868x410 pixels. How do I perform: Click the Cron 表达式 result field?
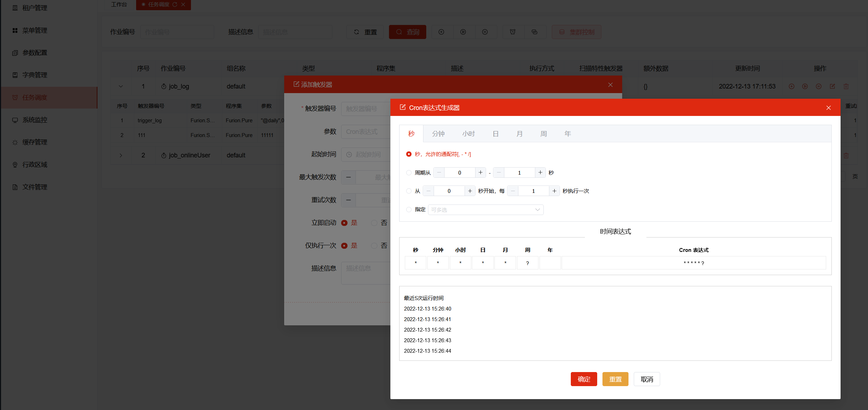(694, 263)
